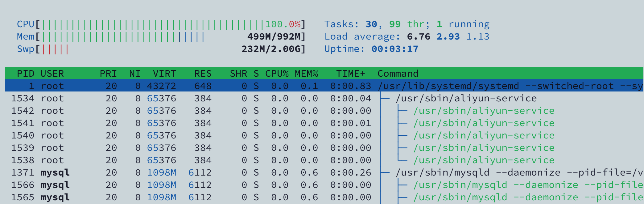Click the TIME+ column header
The width and height of the screenshot is (644, 204).
(351, 74)
